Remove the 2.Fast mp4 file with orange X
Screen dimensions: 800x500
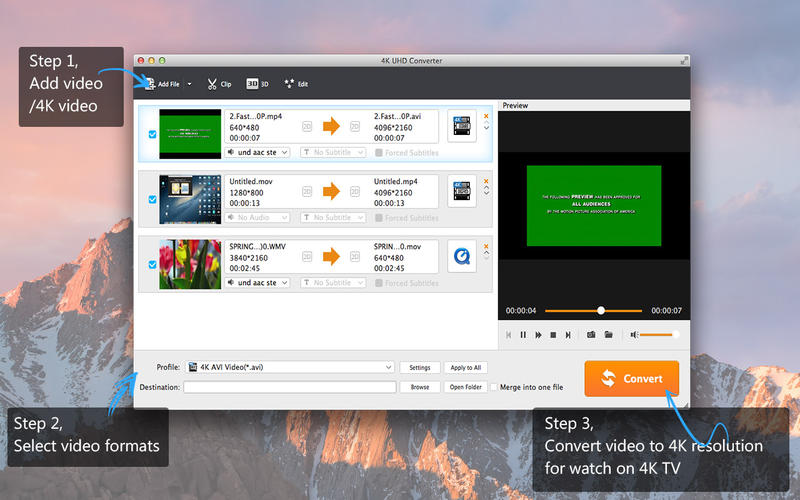pyautogui.click(x=487, y=116)
